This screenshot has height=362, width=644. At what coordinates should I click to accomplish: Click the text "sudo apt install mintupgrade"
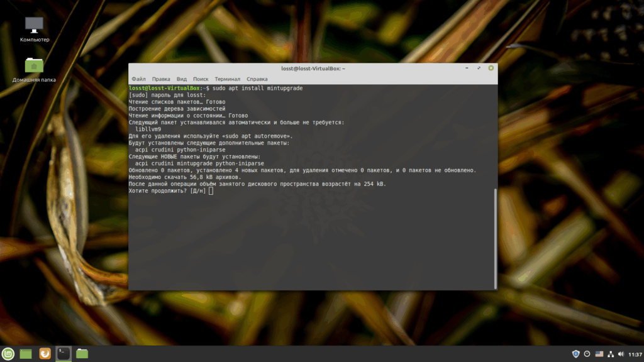pos(257,88)
